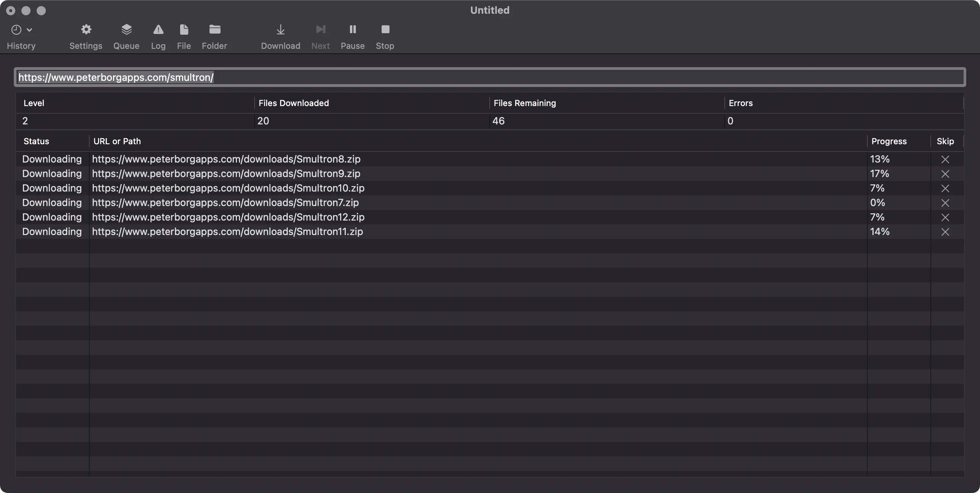
Task: Click the 0% progress value
Action: (x=877, y=203)
